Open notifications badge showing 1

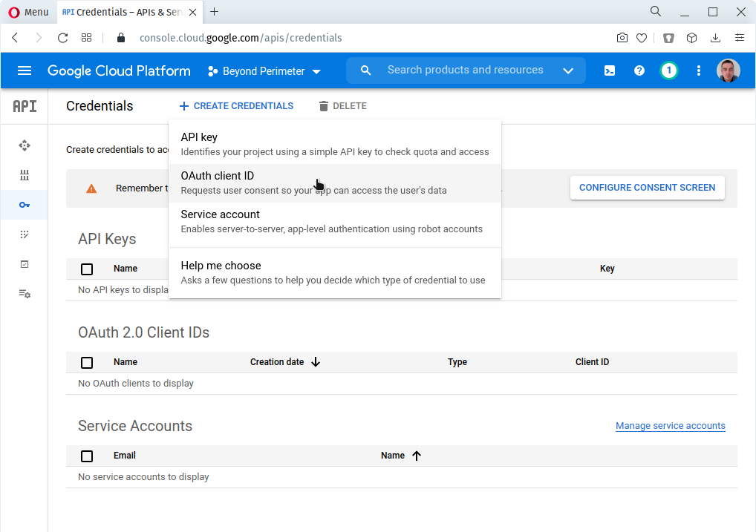point(668,71)
